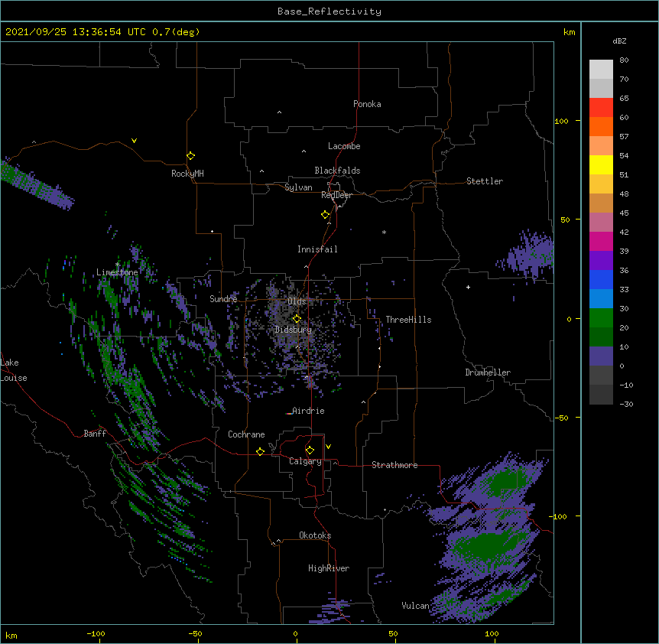
Task: Select the Stettler town label
Action: 485,181
